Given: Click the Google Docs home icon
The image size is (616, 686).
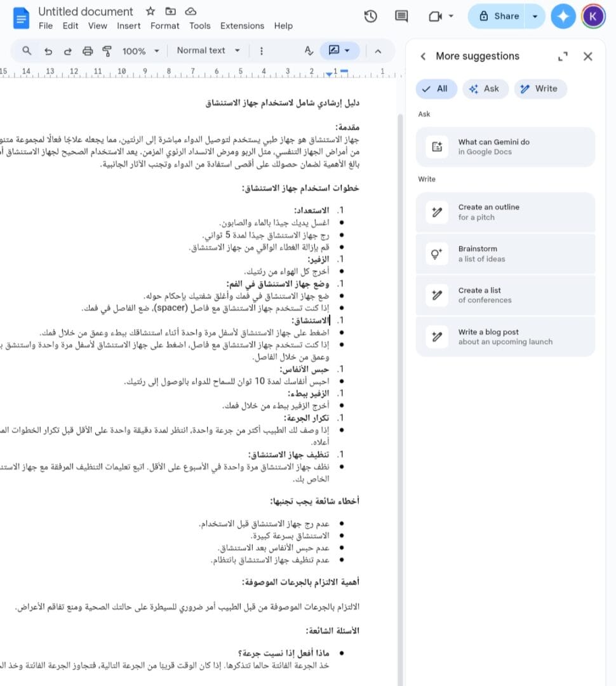Looking at the screenshot, I should pos(21,18).
